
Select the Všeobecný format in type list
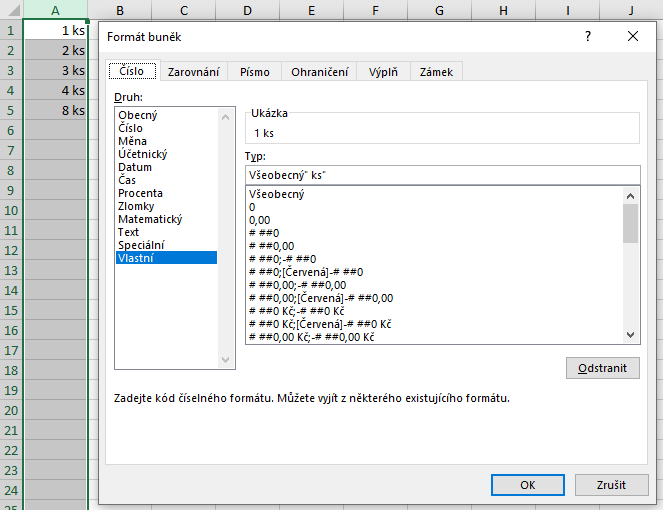[276, 194]
